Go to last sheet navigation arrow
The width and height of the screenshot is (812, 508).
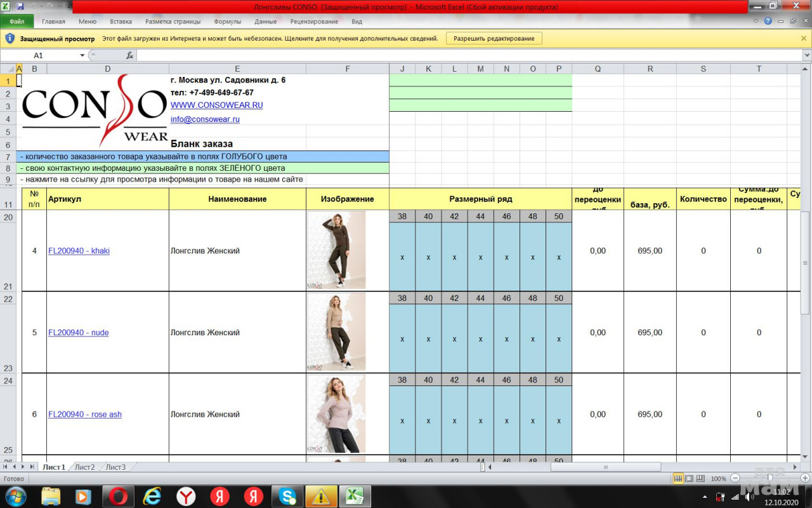(33, 467)
